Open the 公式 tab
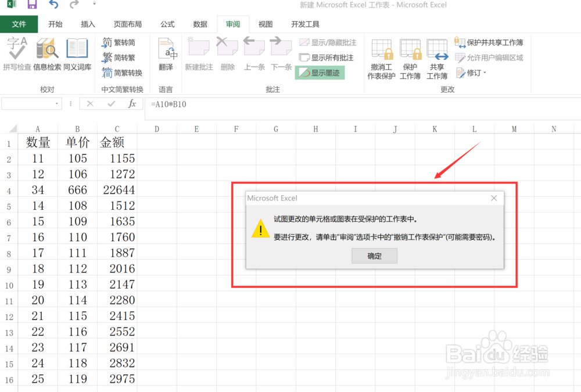 point(167,24)
